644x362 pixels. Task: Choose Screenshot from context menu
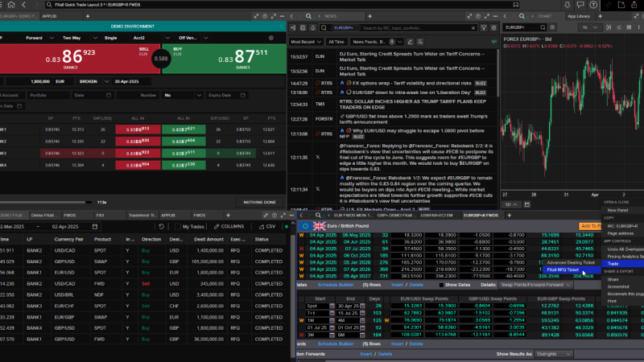click(618, 287)
